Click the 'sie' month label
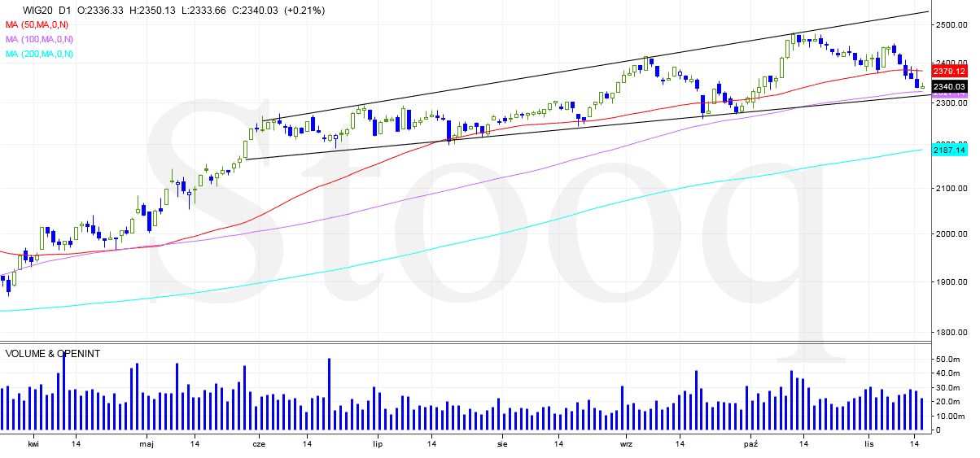This screenshot has width=980, height=458. (x=502, y=444)
